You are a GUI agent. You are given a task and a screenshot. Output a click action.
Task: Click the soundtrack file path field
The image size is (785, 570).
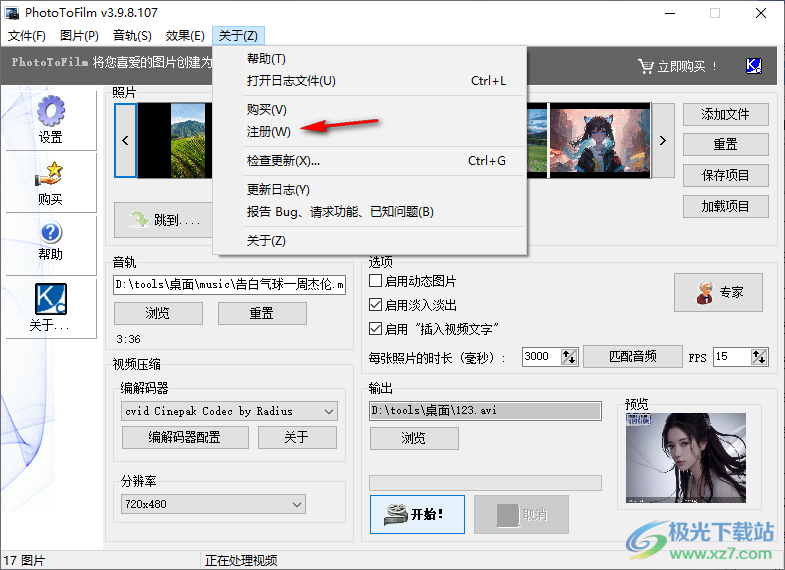tap(229, 285)
